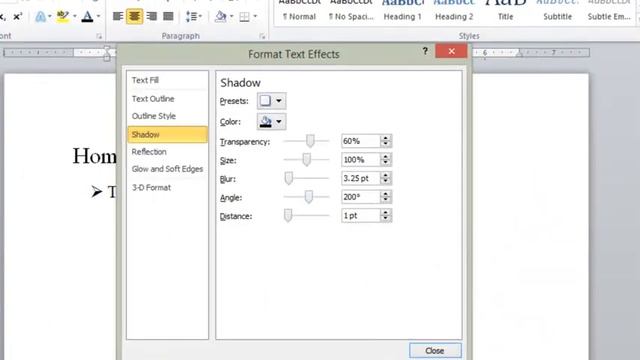Open the font color dropdown arrow
Screen dimensions: 640x360
tap(98, 17)
